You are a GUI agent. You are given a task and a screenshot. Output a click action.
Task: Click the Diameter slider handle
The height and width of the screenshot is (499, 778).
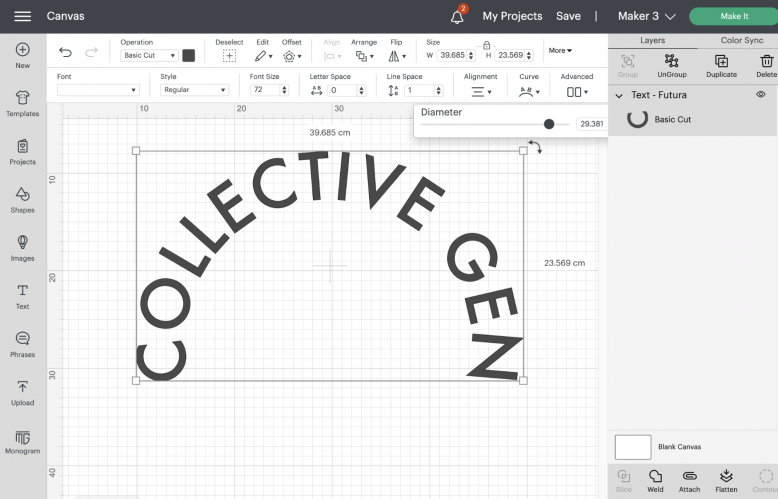pos(549,124)
